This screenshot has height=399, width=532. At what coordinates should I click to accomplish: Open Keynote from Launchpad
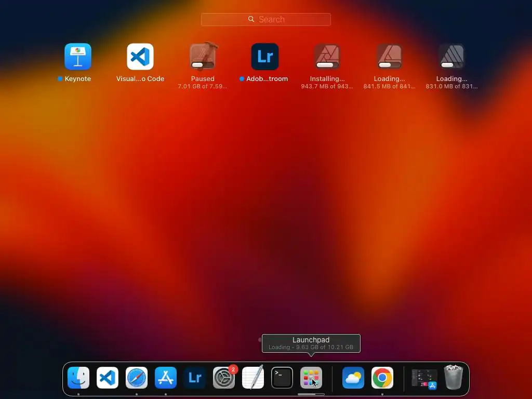[x=78, y=57]
